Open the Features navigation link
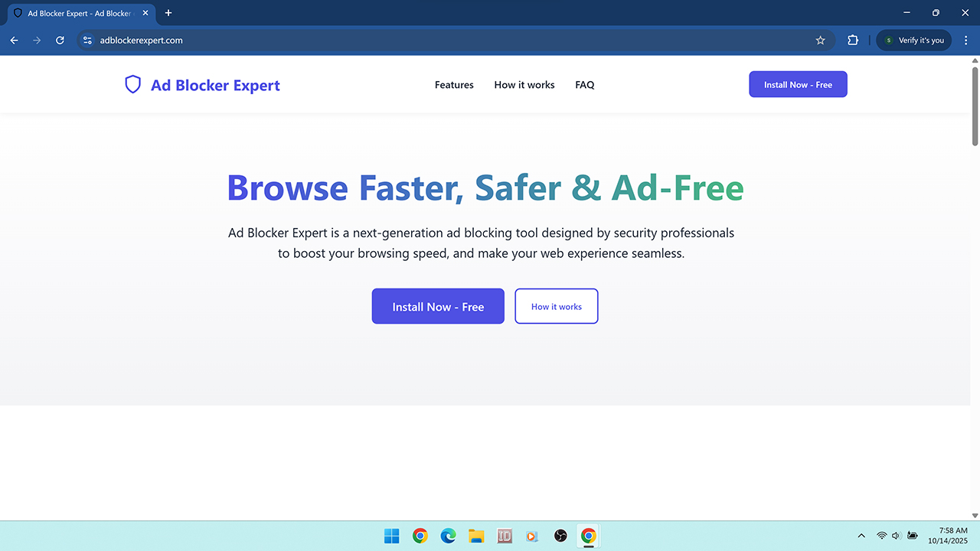 454,85
